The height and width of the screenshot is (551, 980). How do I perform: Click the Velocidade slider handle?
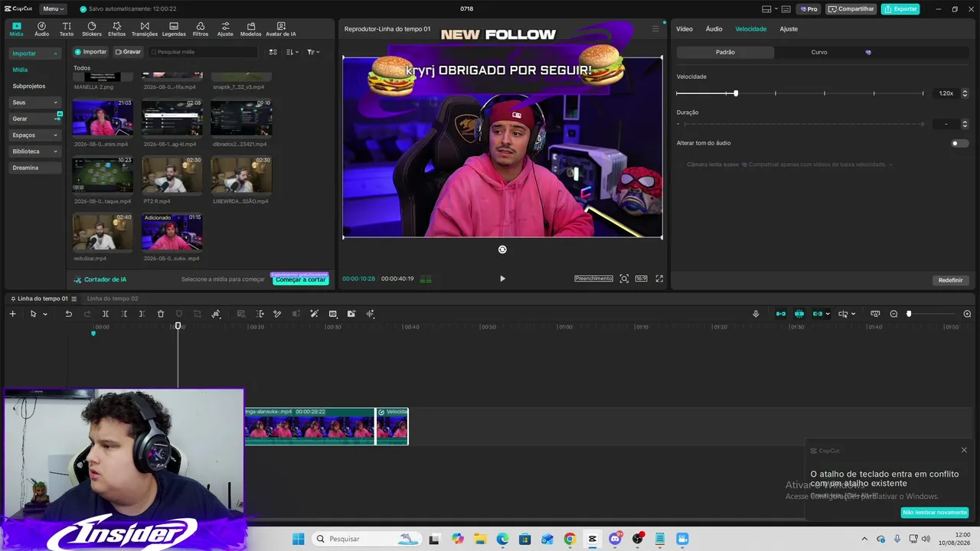[x=736, y=93]
